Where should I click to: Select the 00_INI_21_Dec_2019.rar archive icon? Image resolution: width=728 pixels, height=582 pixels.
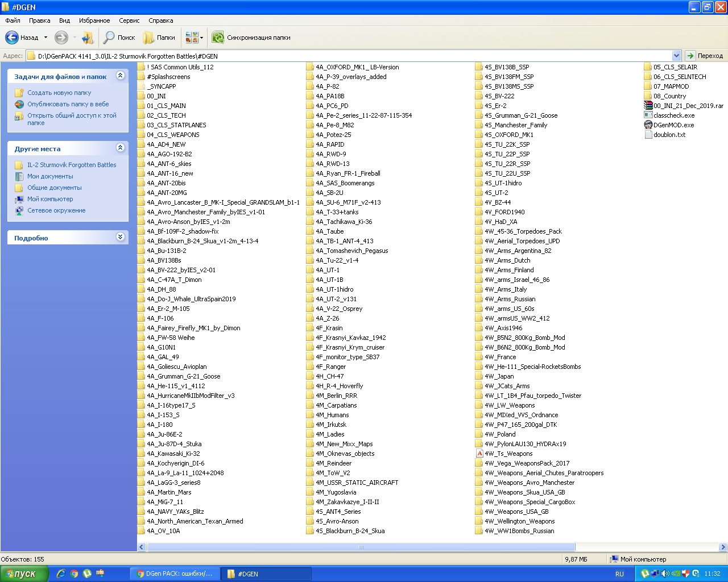(648, 106)
